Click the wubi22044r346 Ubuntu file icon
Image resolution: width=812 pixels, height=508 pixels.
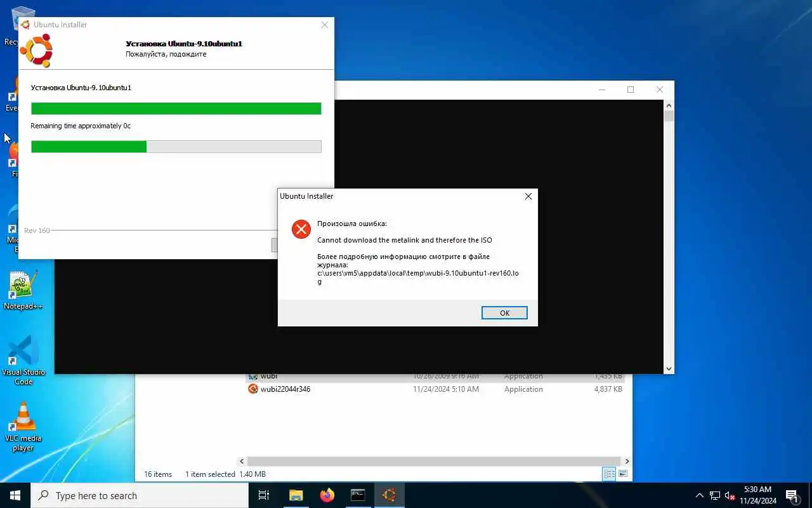click(253, 389)
